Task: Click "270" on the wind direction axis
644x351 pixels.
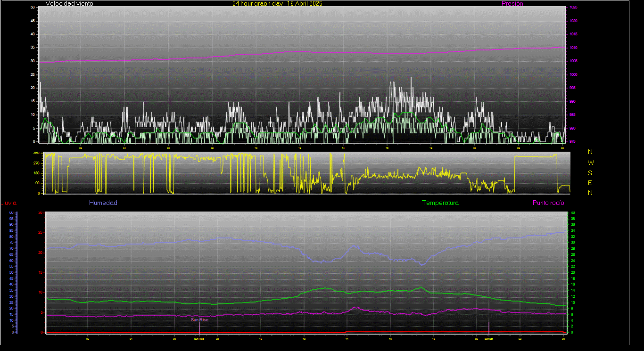Action: point(36,163)
